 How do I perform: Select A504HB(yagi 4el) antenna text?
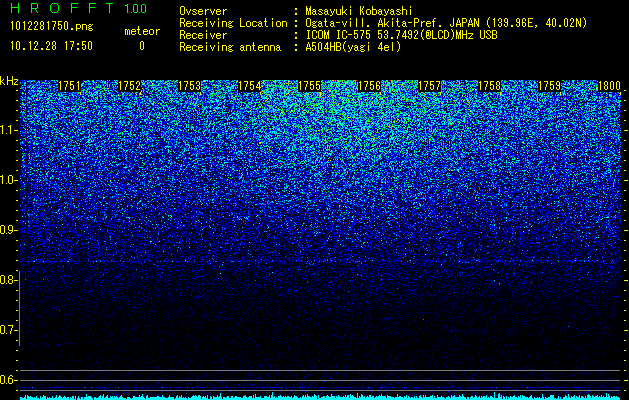(353, 47)
